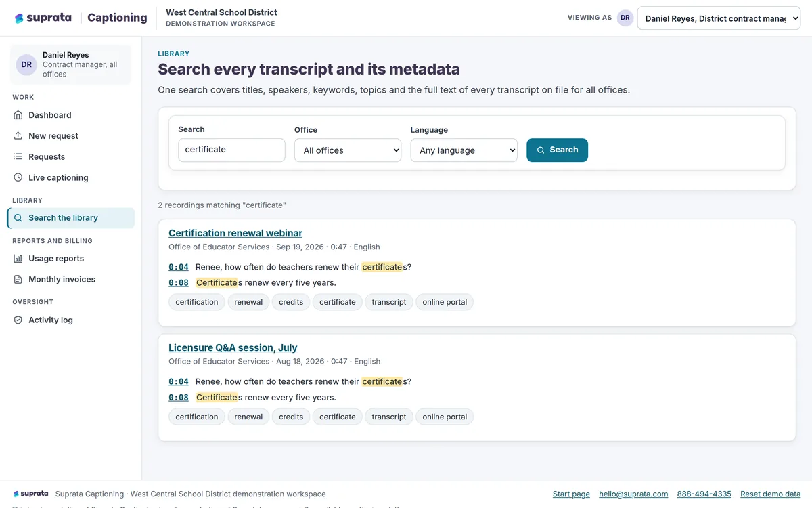Click Reset demo data
This screenshot has height=508, width=812.
tap(771, 494)
